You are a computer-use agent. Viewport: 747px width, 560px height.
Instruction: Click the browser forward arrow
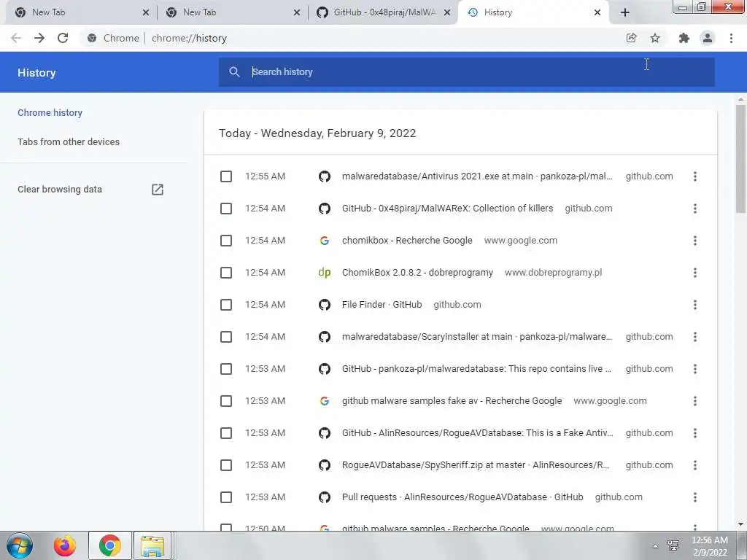[x=39, y=38]
